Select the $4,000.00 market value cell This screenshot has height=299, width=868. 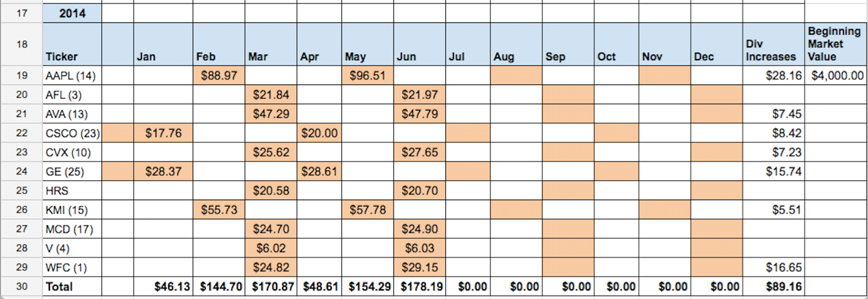[836, 75]
